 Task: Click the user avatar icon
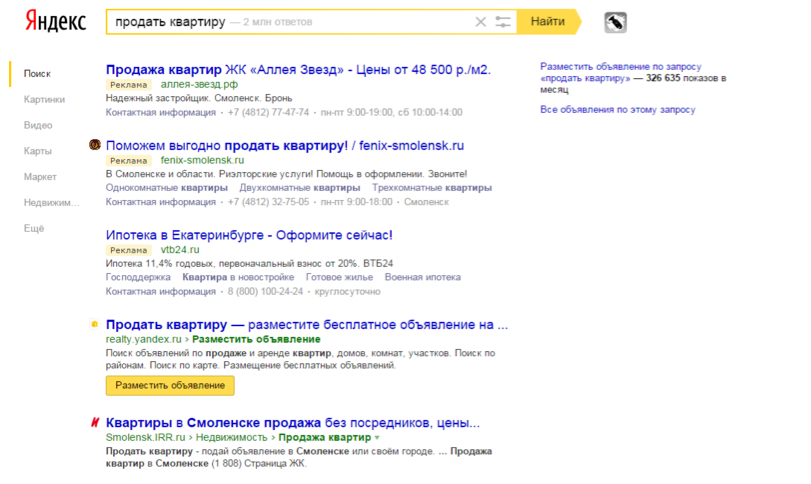615,22
